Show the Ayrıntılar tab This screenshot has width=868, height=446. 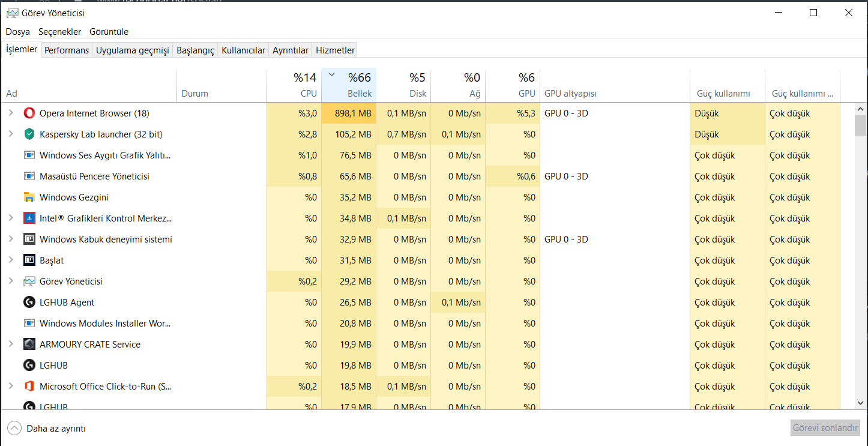pos(291,50)
